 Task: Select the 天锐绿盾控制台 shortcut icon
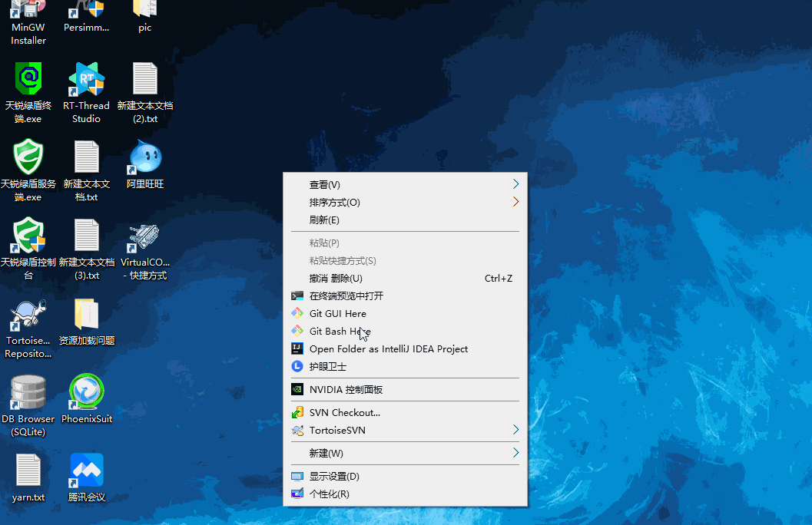tap(28, 249)
